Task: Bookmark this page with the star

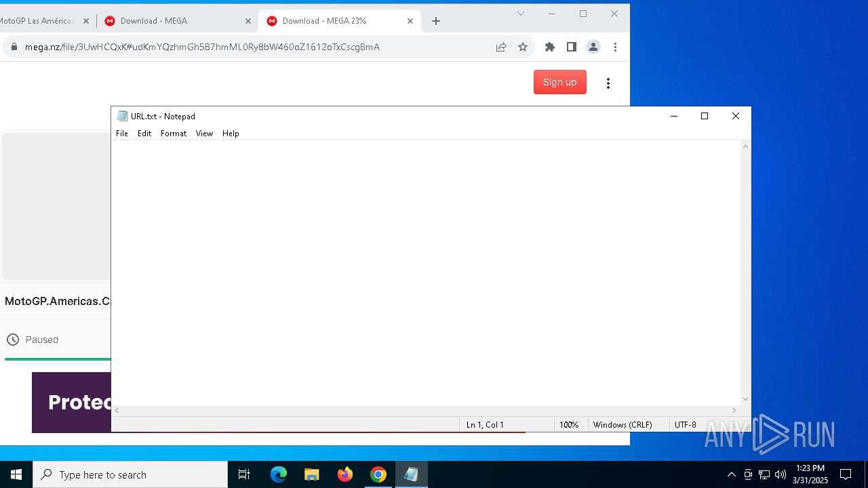Action: pyautogui.click(x=523, y=47)
